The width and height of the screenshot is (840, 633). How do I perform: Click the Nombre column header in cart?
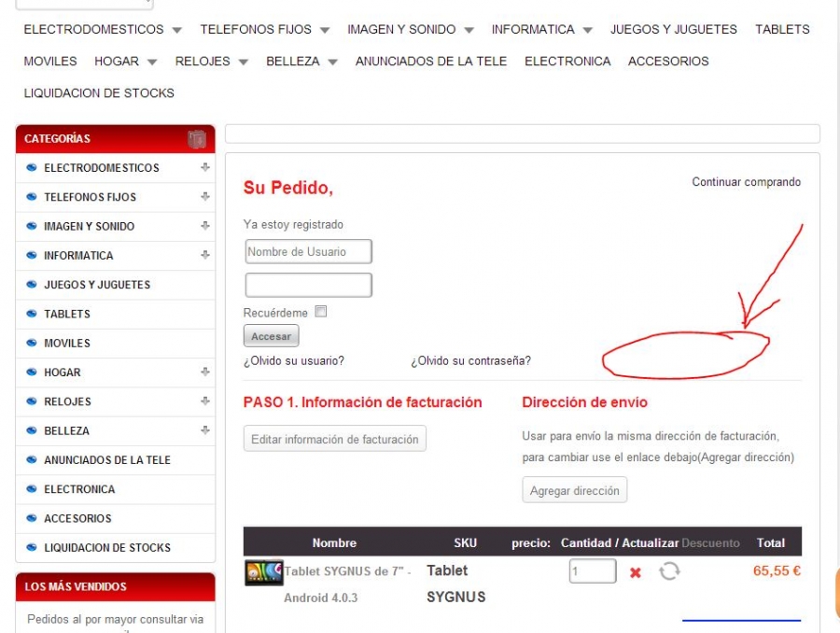(x=334, y=543)
